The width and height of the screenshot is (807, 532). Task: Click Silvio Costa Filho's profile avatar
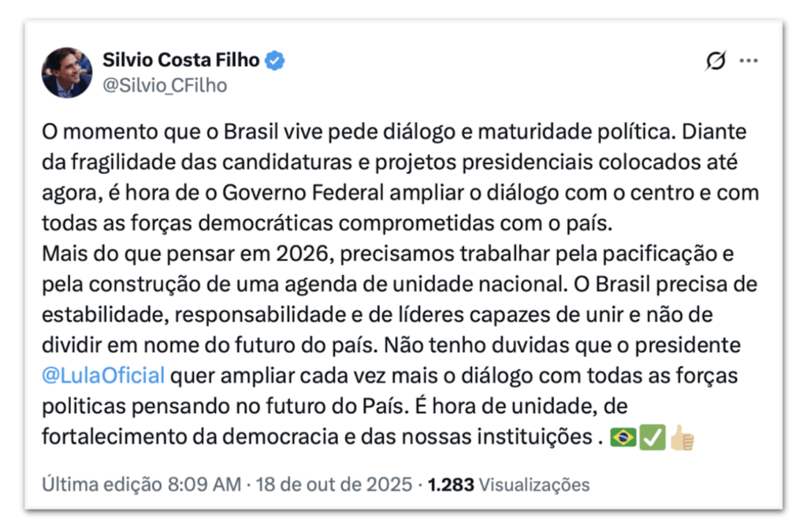pyautogui.click(x=67, y=73)
